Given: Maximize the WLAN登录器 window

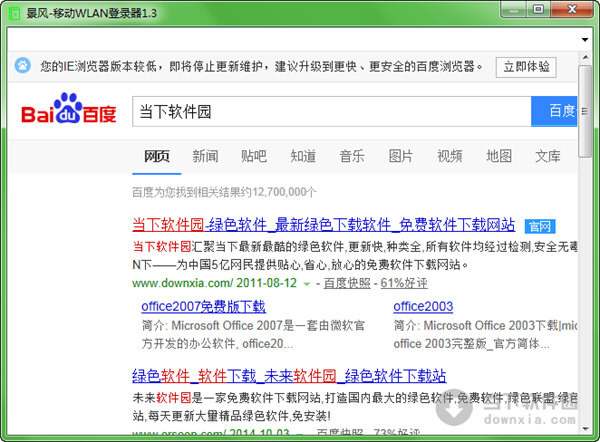Looking at the screenshot, I should pos(538,9).
